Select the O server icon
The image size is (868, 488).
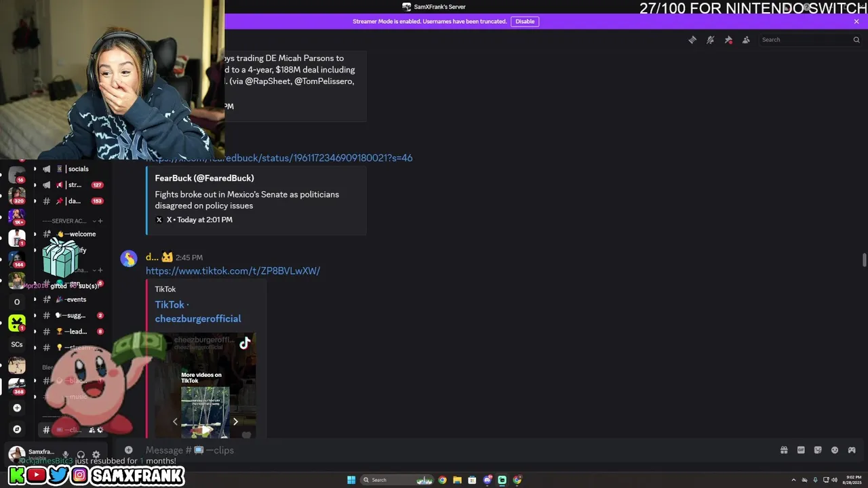point(17,302)
